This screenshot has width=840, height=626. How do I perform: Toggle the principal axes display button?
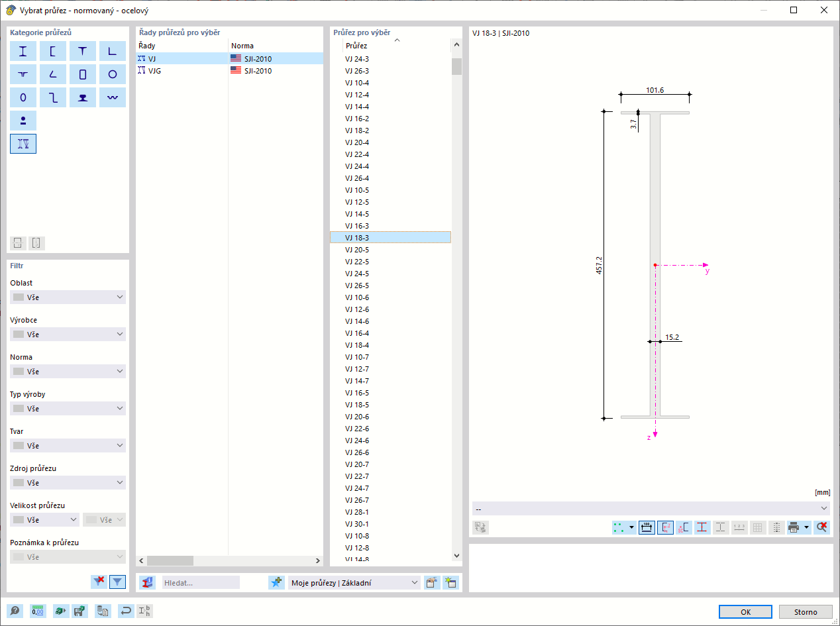[x=665, y=528]
